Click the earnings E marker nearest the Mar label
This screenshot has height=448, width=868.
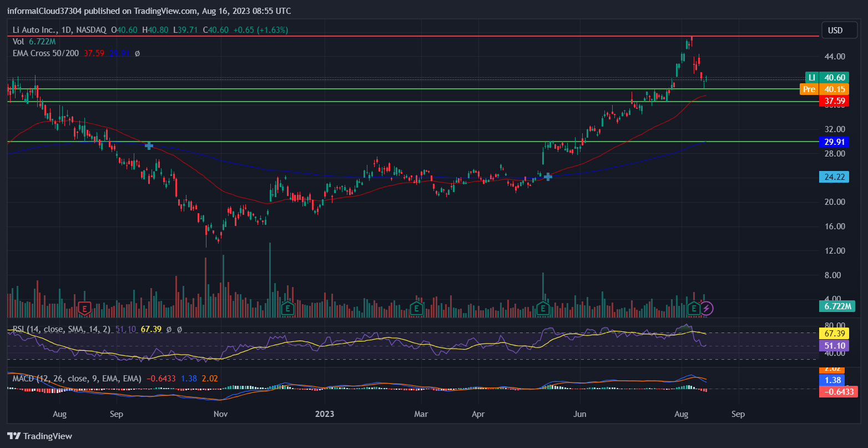[415, 308]
